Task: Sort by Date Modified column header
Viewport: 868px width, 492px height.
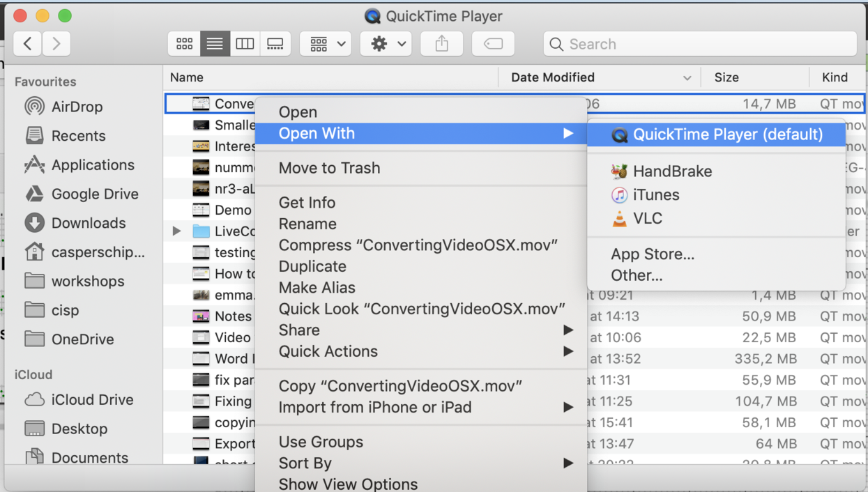Action: [x=552, y=77]
